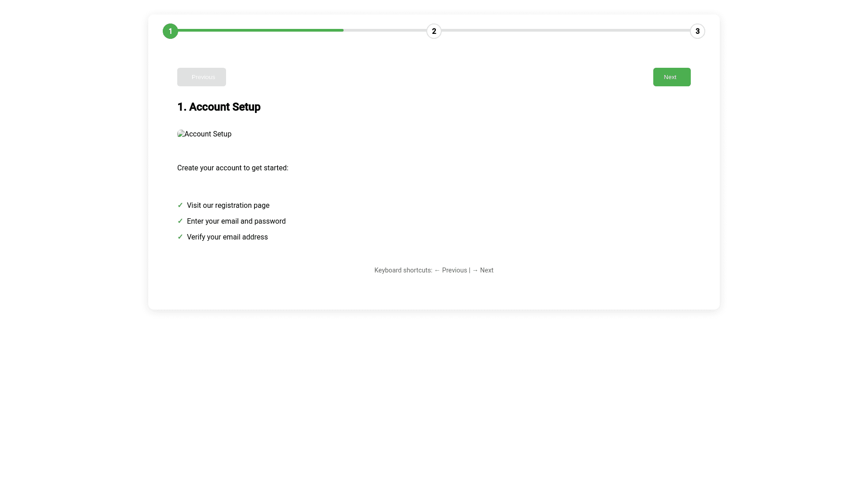Viewport: 868px width, 488px height.
Task: Click gray progress track between steps 2 and 3
Action: click(x=565, y=30)
